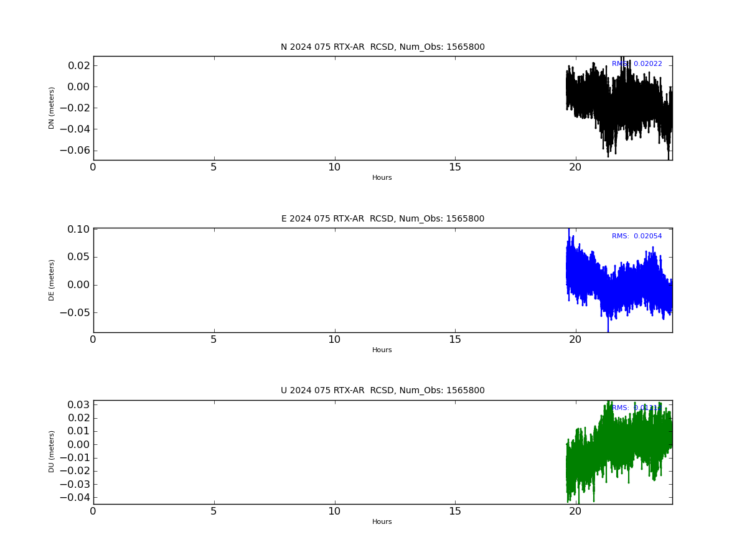Click the 10 hour tick under the North plot
747x560 pixels.
[334, 167]
